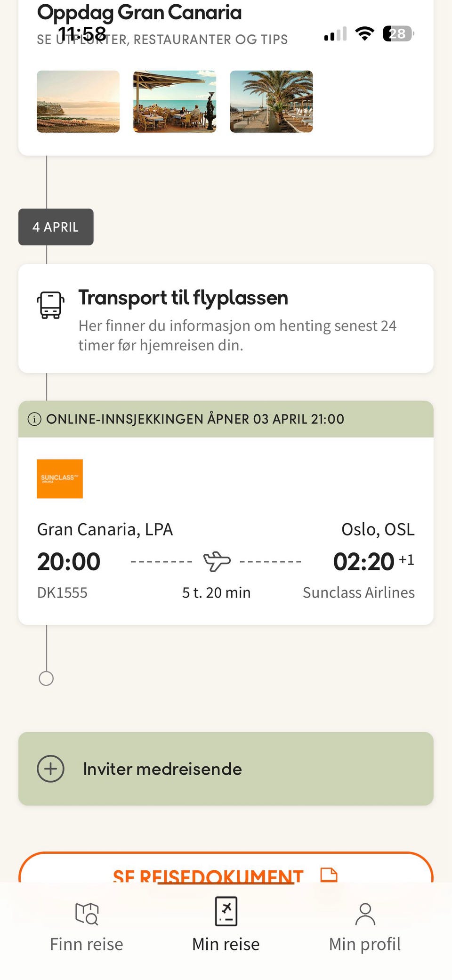
Task: Tap the Min profil person icon
Action: tap(365, 914)
